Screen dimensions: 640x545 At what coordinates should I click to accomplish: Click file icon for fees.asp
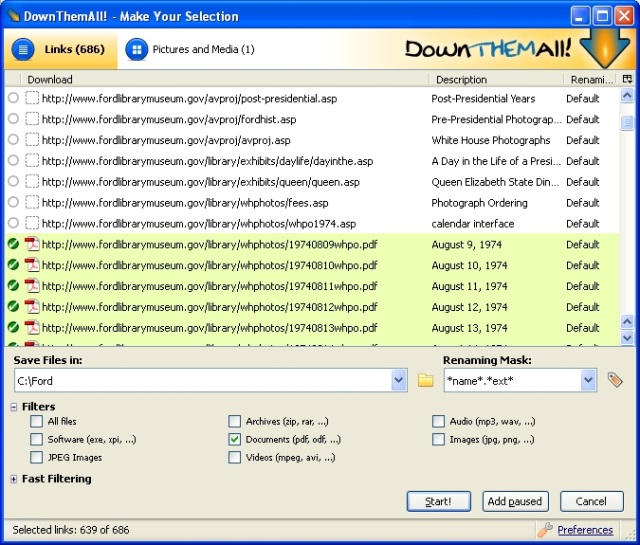32,202
